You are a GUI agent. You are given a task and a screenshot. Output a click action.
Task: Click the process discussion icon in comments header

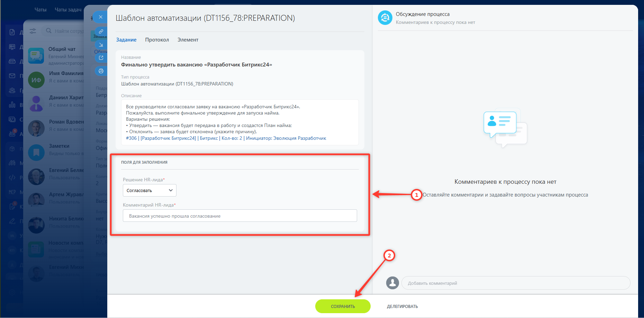click(x=385, y=18)
